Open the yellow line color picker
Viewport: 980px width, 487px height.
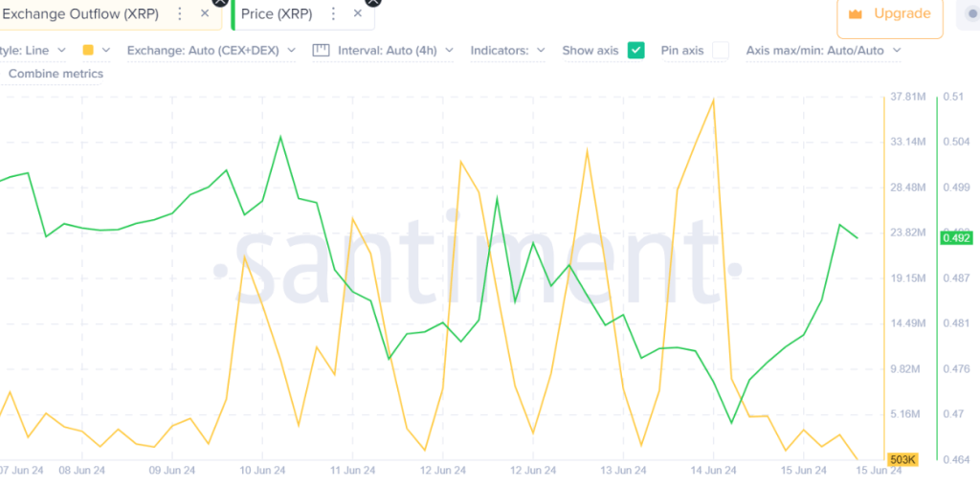(88, 50)
